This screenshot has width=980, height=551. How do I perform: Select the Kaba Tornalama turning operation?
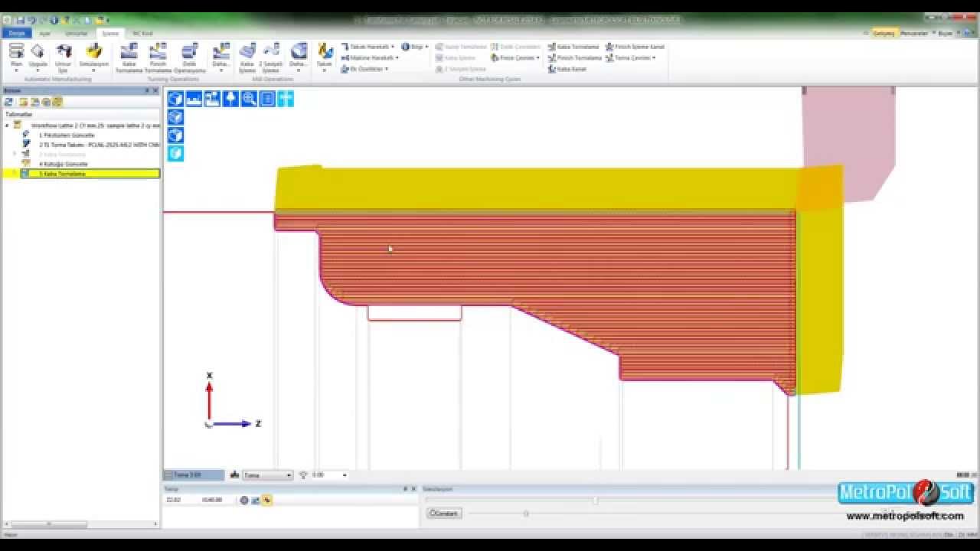click(129, 58)
